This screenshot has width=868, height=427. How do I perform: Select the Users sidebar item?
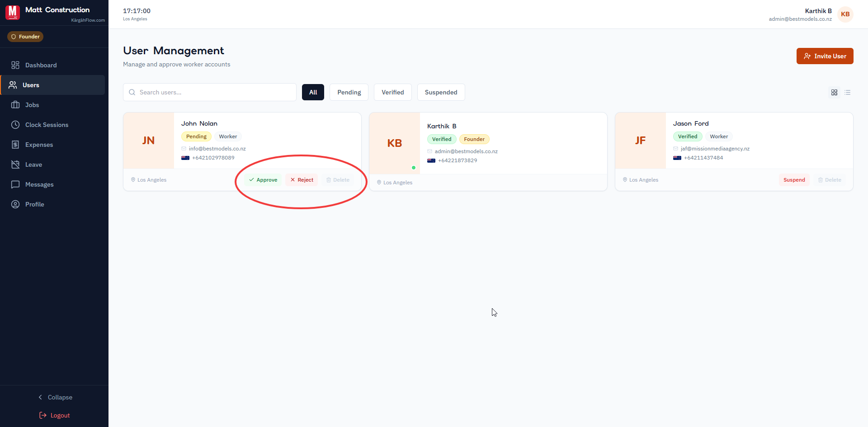[53, 85]
